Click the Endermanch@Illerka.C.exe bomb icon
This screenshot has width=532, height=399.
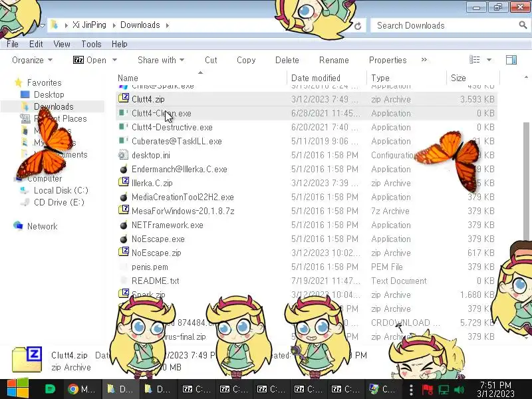click(x=124, y=169)
